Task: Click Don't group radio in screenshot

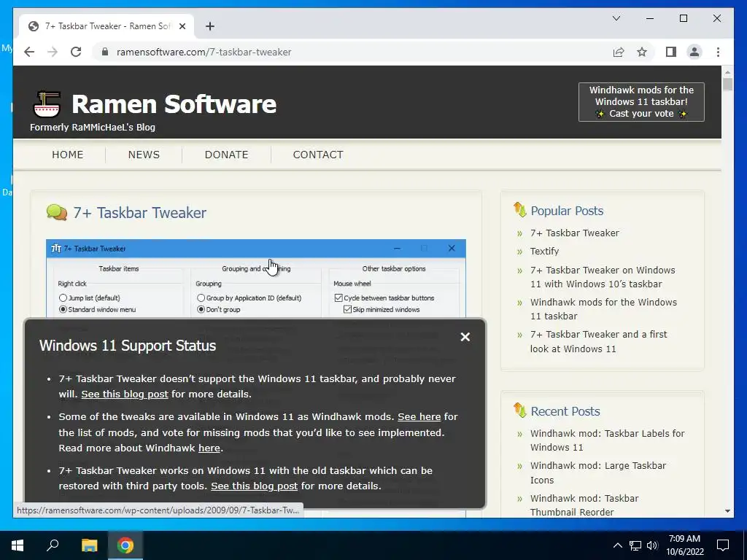Action: click(x=201, y=309)
